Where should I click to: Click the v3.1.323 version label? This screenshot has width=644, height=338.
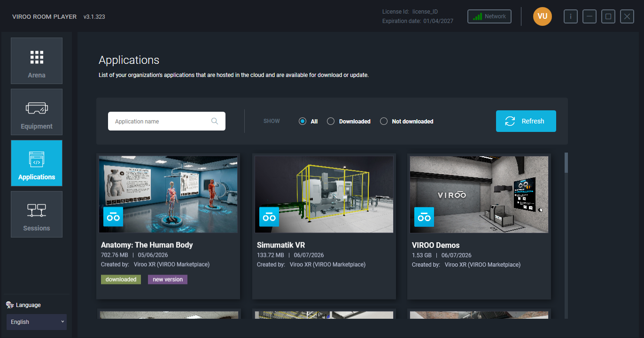point(94,16)
